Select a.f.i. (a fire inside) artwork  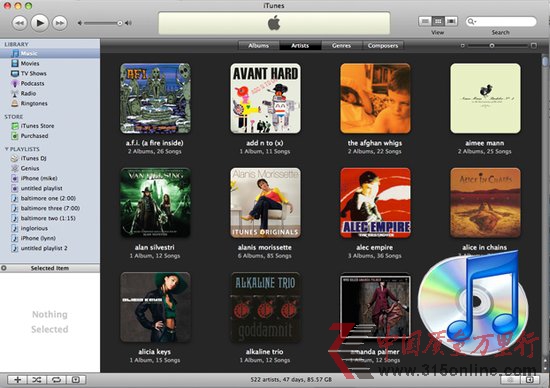[x=155, y=98]
